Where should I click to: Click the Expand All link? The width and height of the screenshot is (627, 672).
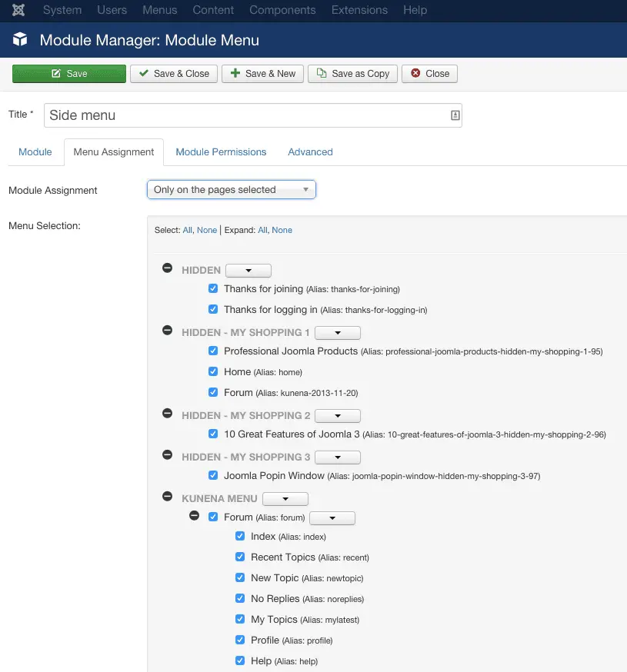click(x=262, y=230)
